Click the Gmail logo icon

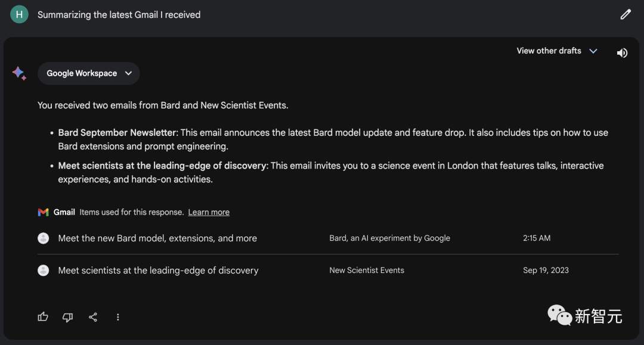(43, 212)
